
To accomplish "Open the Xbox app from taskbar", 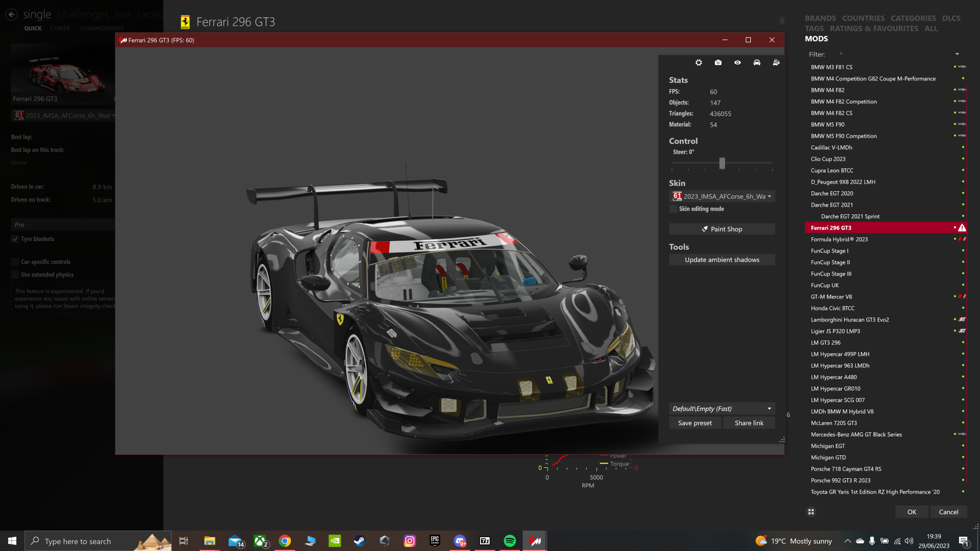I will coord(260,541).
